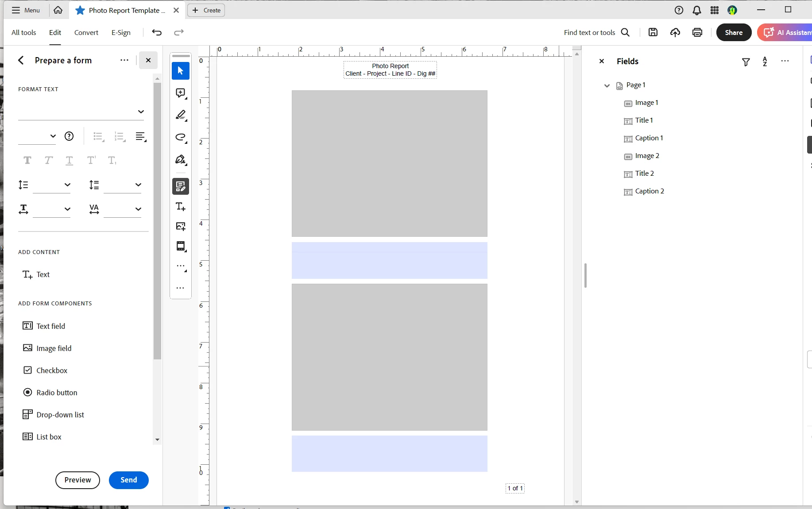812x509 pixels.
Task: Choose the add comment tool
Action: [181, 93]
